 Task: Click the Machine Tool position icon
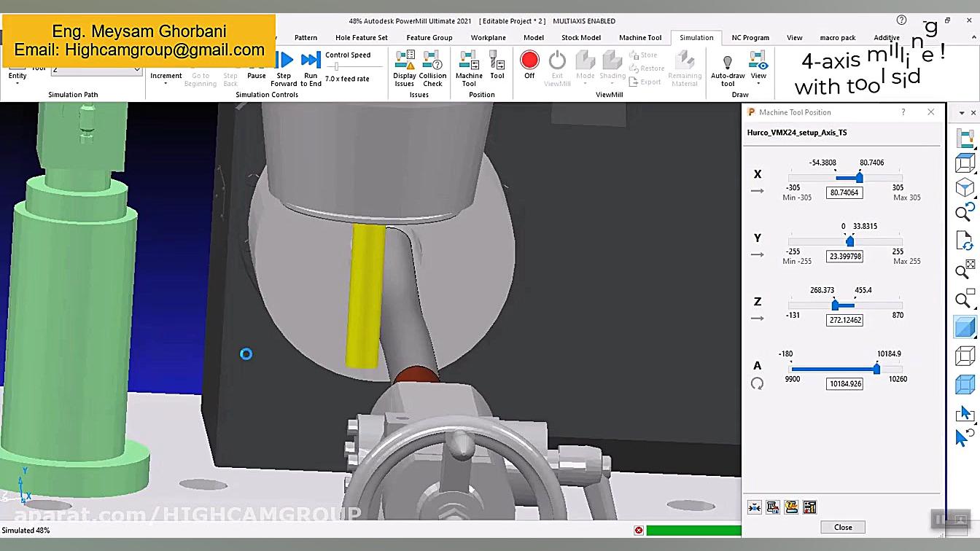pos(469,67)
